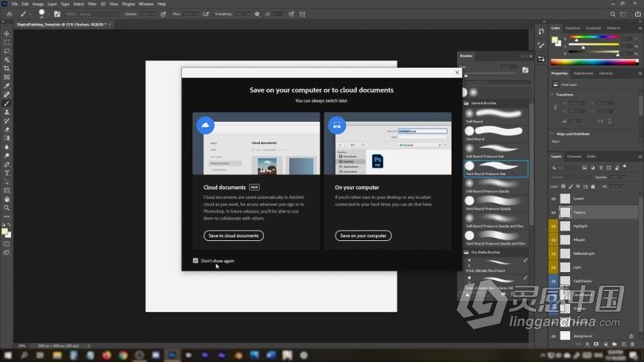Hide the topmost Lineart layer

[x=553, y=199]
